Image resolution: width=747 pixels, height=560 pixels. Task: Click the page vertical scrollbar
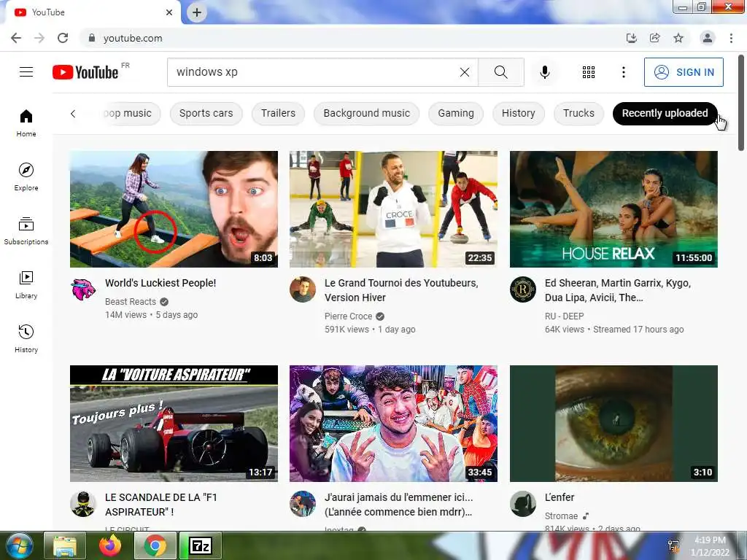pos(741,103)
